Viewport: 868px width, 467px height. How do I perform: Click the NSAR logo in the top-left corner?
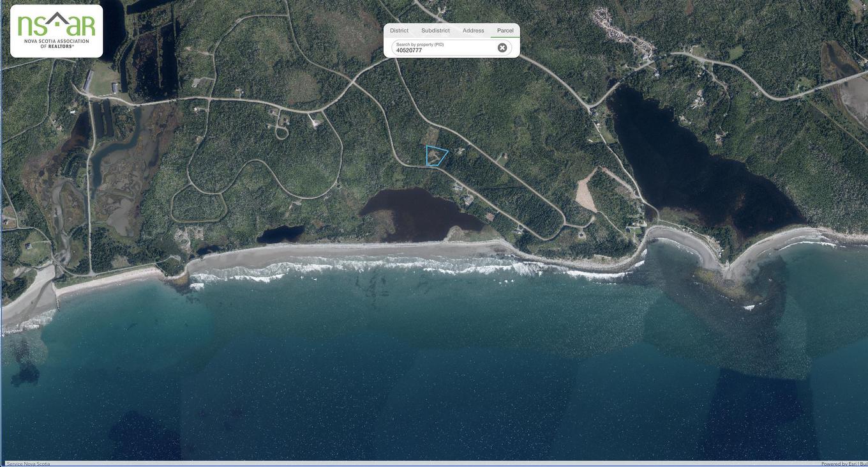click(x=56, y=31)
